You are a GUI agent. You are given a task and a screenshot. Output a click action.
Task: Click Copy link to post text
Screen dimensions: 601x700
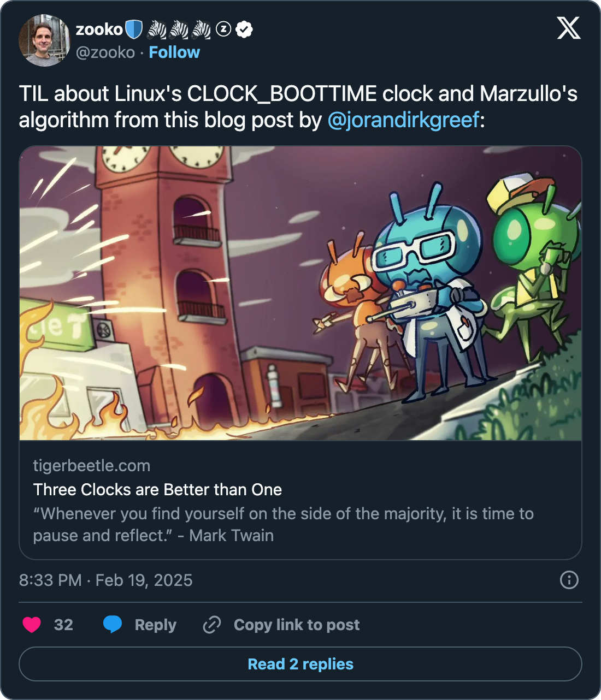[x=297, y=625]
